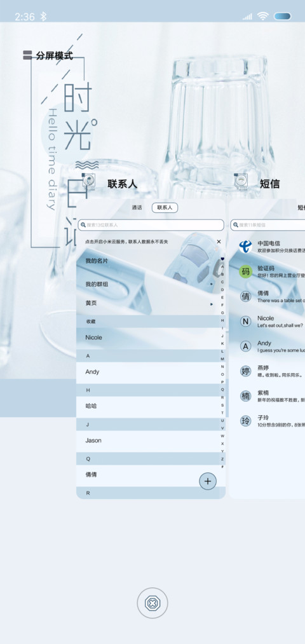
Task: Jump to letter Z in index bar
Action: [x=222, y=459]
